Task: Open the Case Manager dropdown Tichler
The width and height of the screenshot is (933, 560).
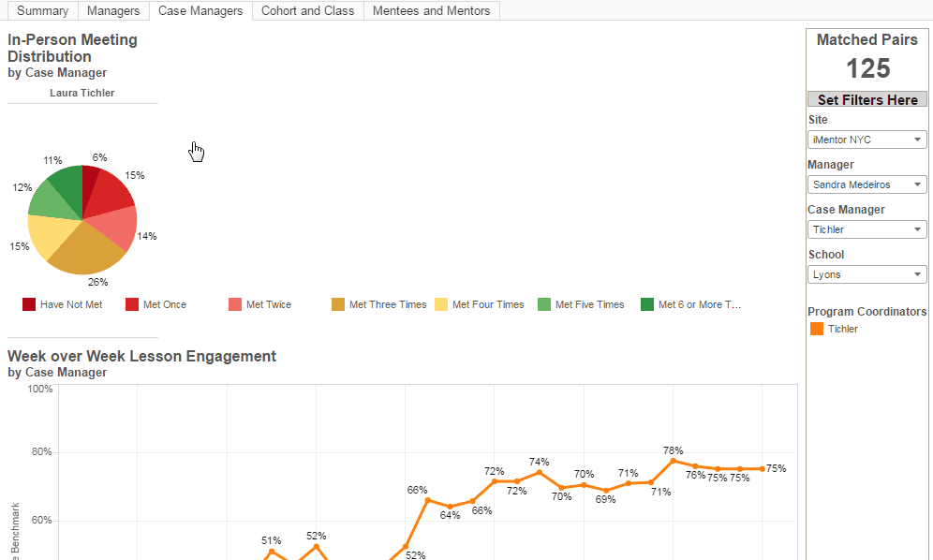Action: 866,229
